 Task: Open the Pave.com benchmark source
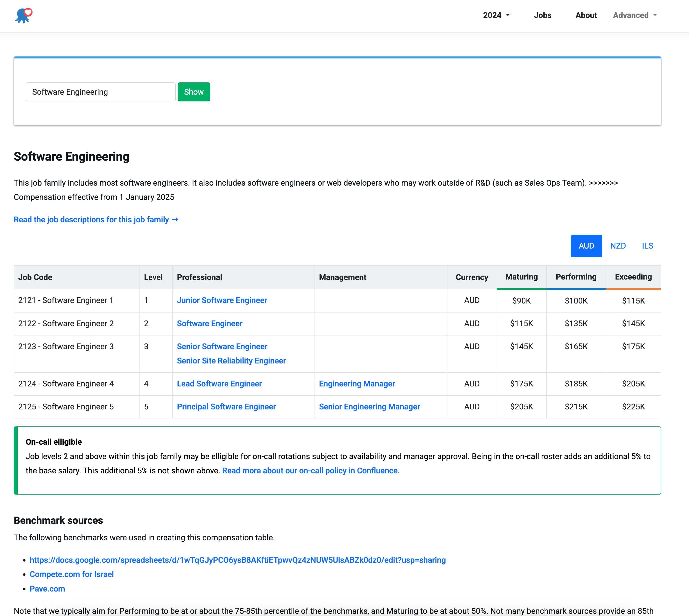47,589
